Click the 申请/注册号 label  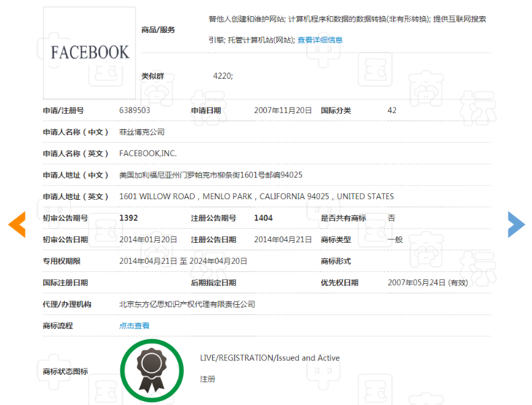[x=63, y=110]
